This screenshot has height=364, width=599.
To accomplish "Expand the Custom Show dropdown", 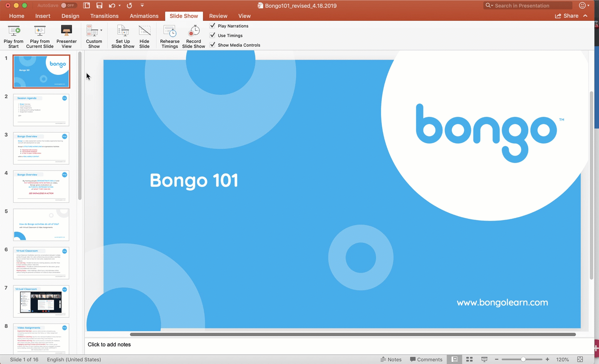I will (x=101, y=30).
